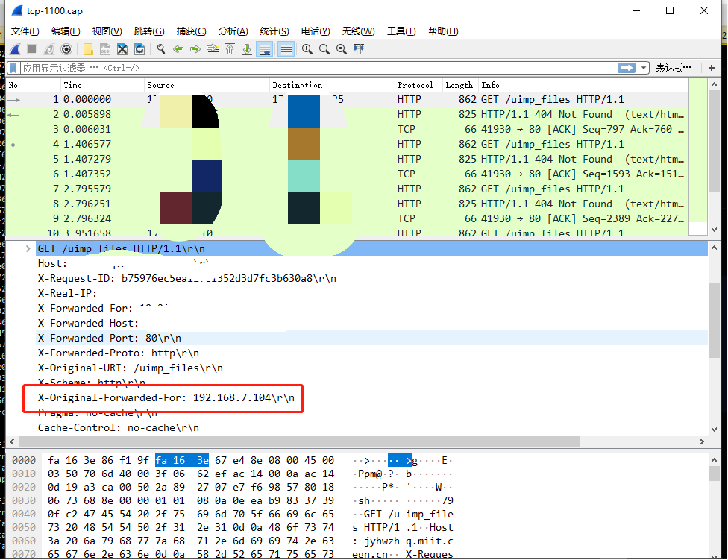Viewport: 728px width, 560px height.
Task: Click the packet list vertical scrollbar thumb
Action: (714, 141)
